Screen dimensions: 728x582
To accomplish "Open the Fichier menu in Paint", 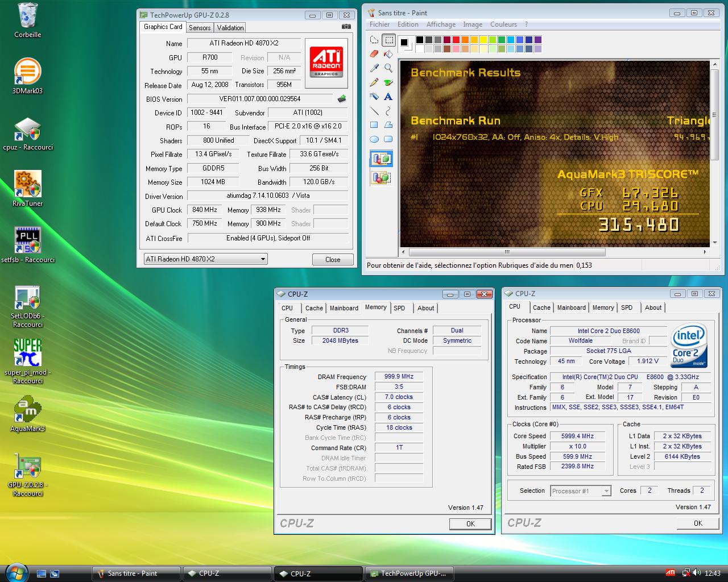I will click(379, 24).
